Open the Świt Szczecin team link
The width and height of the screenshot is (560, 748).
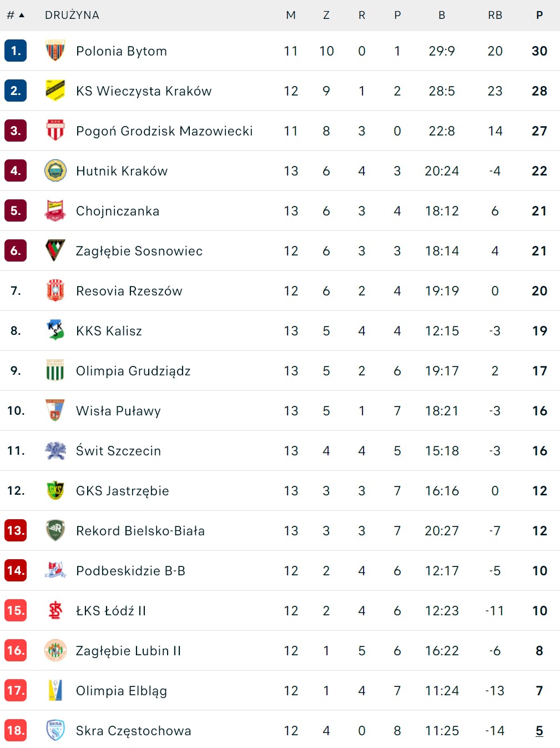click(x=118, y=451)
